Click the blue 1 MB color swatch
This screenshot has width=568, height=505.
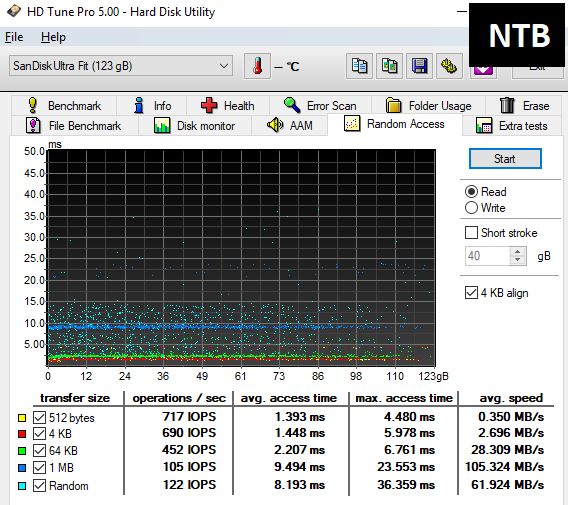pyautogui.click(x=22, y=468)
